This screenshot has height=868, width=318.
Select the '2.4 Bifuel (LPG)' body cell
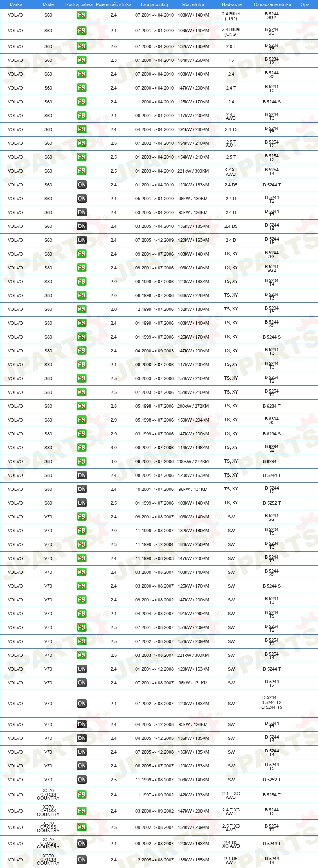(231, 16)
